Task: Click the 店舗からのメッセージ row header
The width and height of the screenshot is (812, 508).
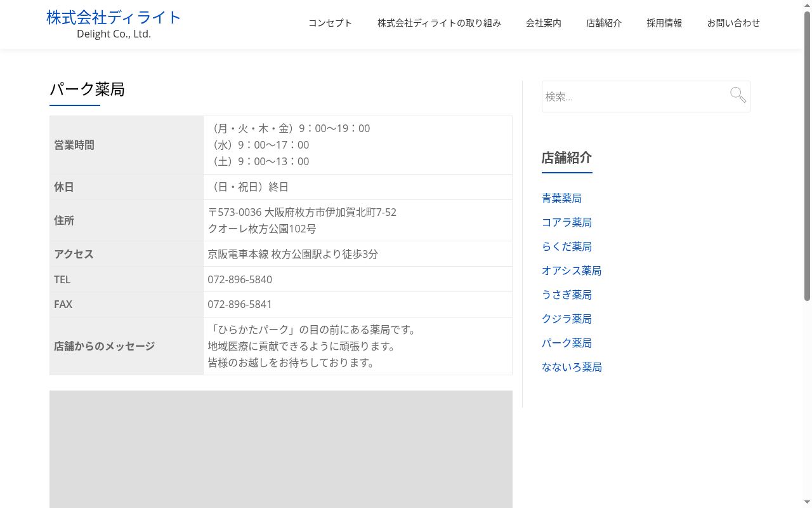Action: [x=126, y=346]
